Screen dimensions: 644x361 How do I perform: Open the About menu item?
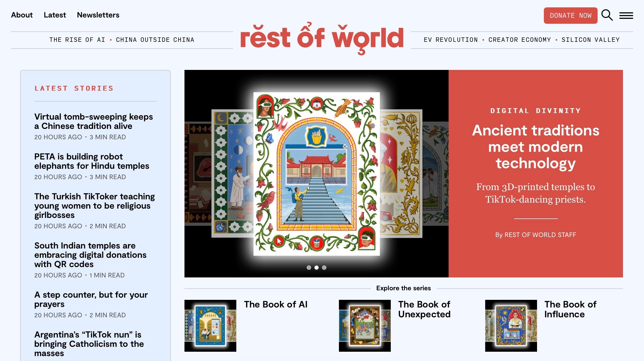point(22,15)
